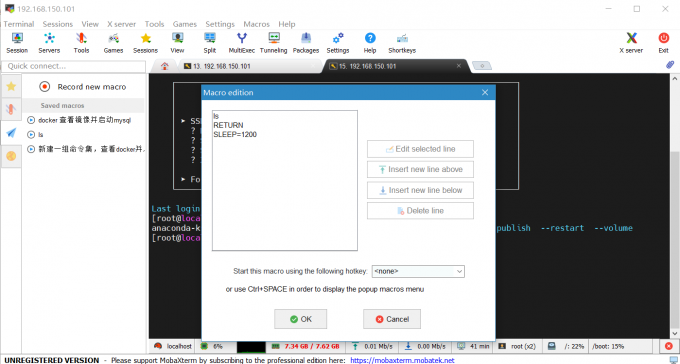680x364 pixels.
Task: Open the mobaxterm.mobatek.net link
Action: 402,360
